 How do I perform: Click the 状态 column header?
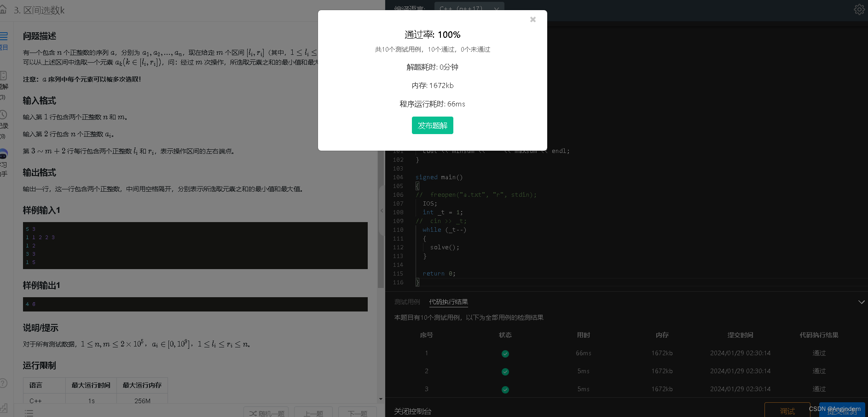(x=505, y=335)
